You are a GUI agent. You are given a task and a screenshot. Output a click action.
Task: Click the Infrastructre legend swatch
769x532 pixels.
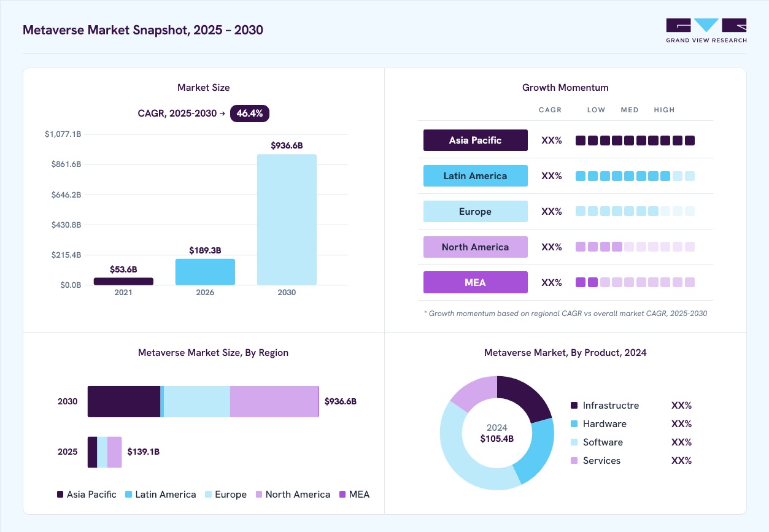[574, 406]
